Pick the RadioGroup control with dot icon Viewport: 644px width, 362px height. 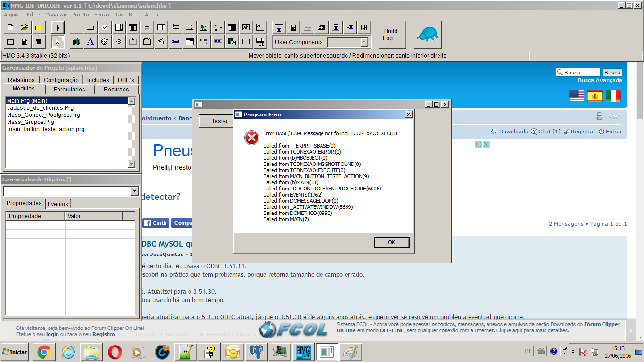coord(119,41)
